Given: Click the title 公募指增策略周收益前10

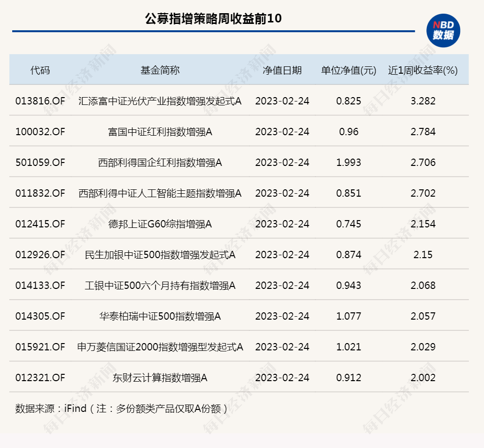Looking at the screenshot, I should [213, 19].
